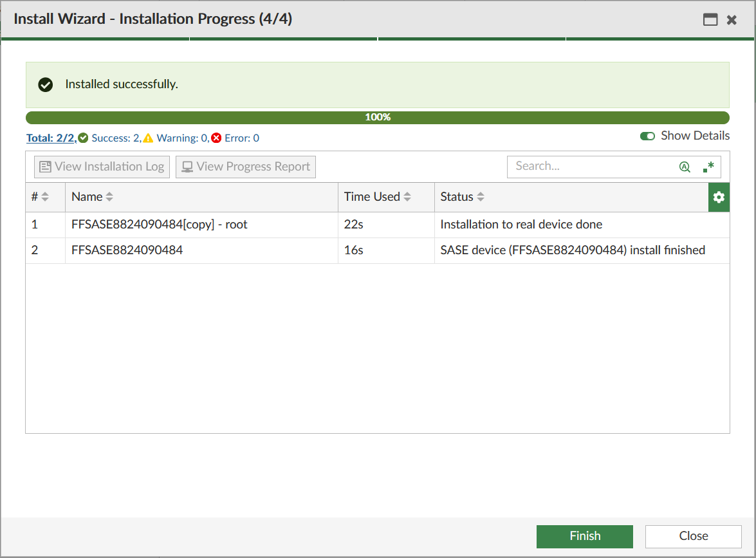This screenshot has height=558, width=756.
Task: Click the green checkmark beside Success count
Action: coord(83,137)
